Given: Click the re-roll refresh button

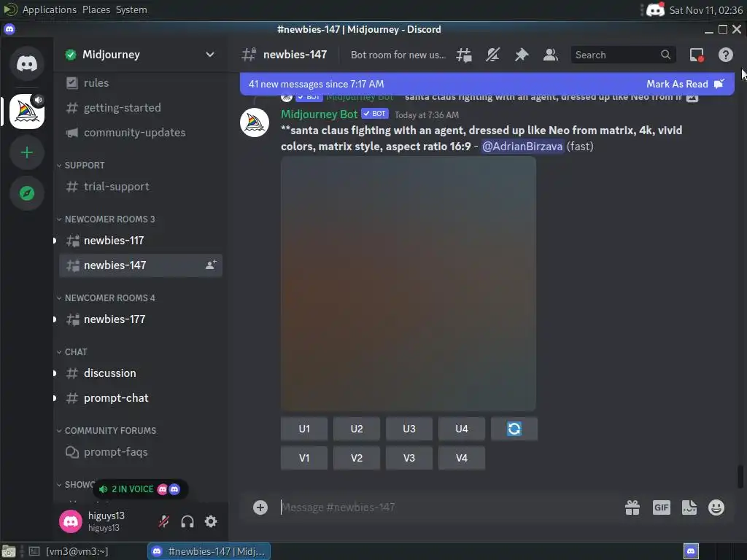Looking at the screenshot, I should (514, 429).
